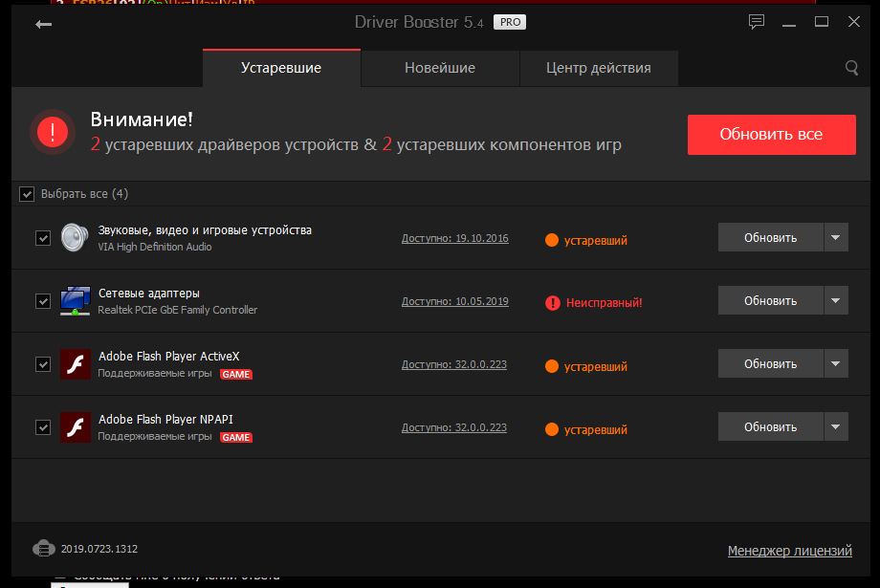Go back using the arrow icon
Screen dimensions: 880x588
pyautogui.click(x=43, y=24)
